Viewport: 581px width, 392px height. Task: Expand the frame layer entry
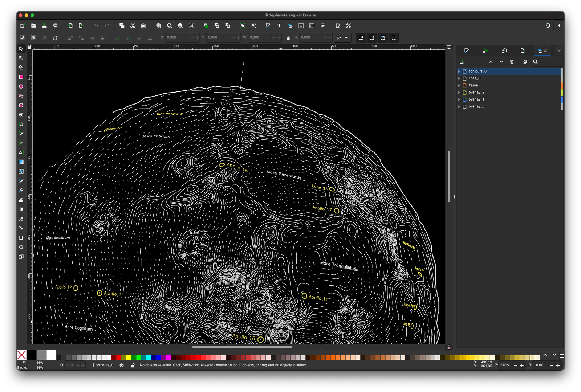click(x=459, y=85)
